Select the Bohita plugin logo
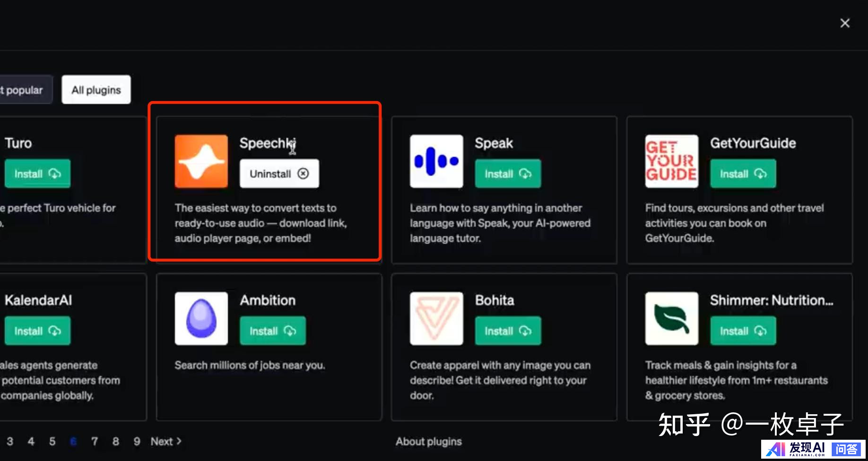868x461 pixels. 436,318
